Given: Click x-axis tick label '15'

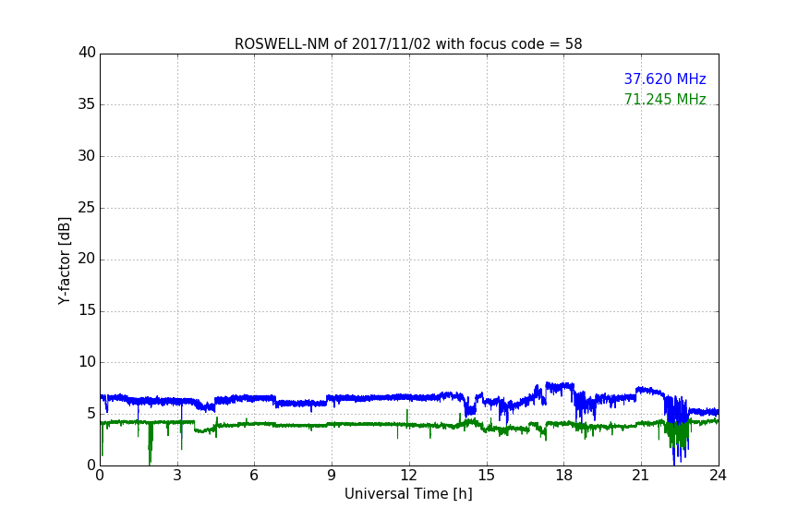Looking at the screenshot, I should [486, 476].
